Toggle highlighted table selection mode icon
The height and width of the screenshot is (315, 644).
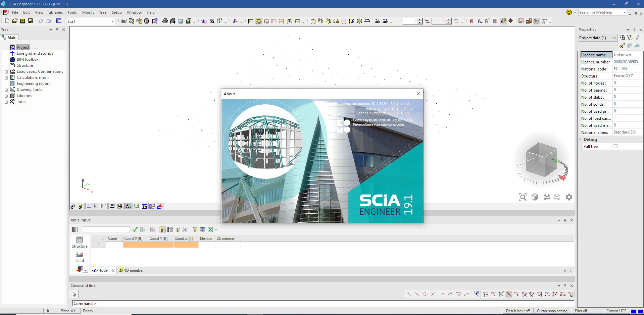(x=162, y=229)
